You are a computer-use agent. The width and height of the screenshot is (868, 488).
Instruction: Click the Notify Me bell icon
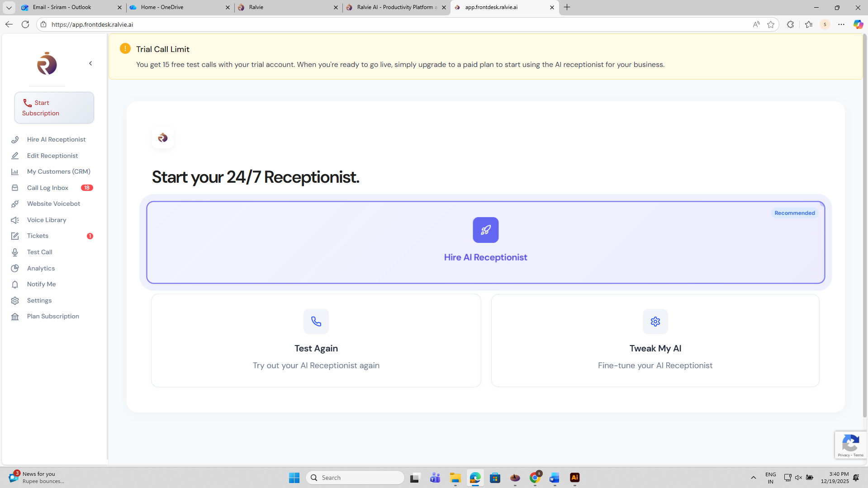[15, 284]
